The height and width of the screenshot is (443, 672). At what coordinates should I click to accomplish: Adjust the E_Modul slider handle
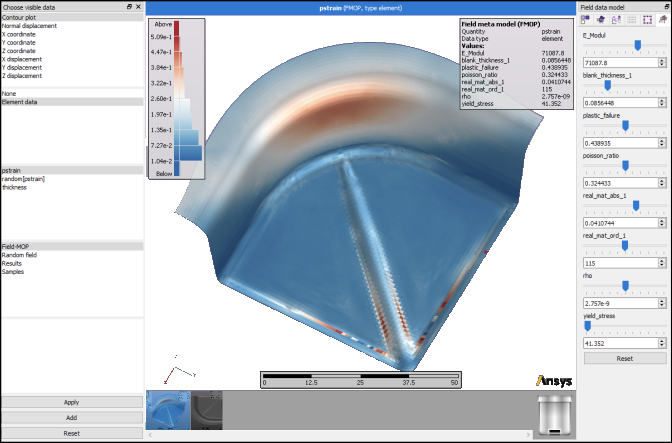coord(638,45)
